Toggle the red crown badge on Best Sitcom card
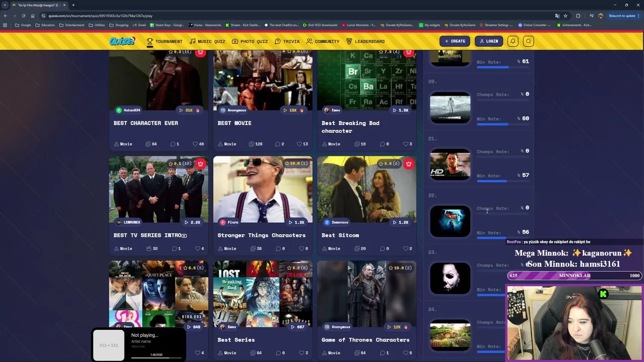Image resolution: width=644 pixels, height=362 pixels. pos(409,163)
